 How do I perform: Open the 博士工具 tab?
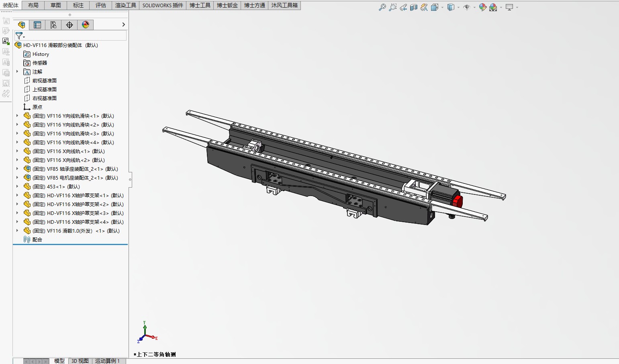(x=200, y=5)
